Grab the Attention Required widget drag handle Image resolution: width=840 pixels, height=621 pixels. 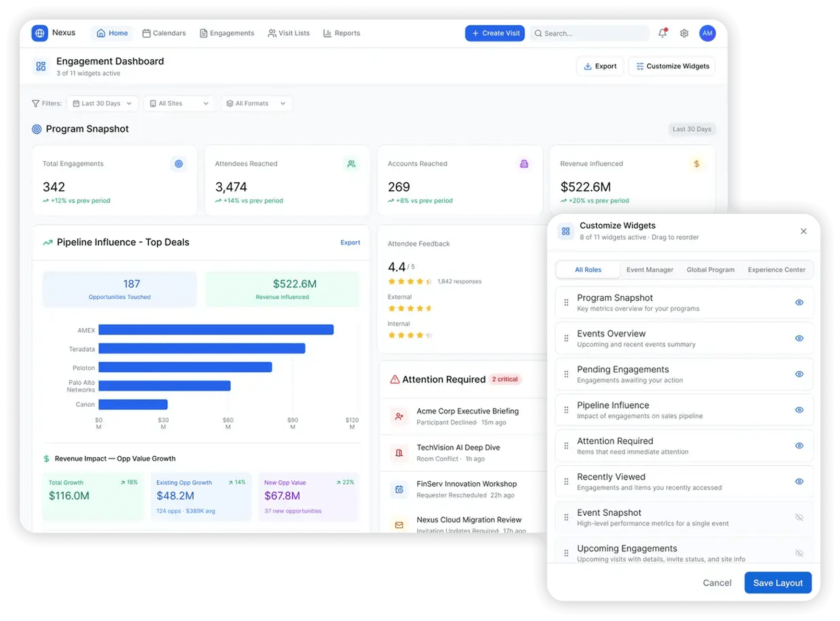tap(566, 446)
